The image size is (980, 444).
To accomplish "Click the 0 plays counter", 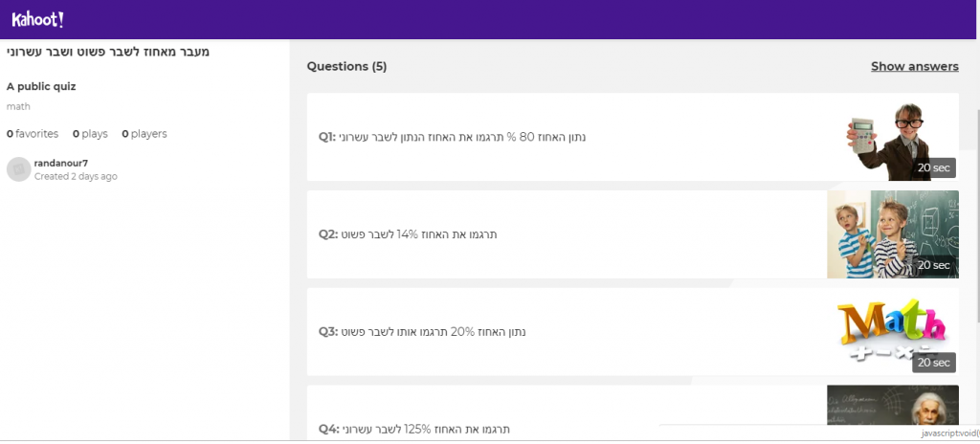I will click(x=90, y=134).
